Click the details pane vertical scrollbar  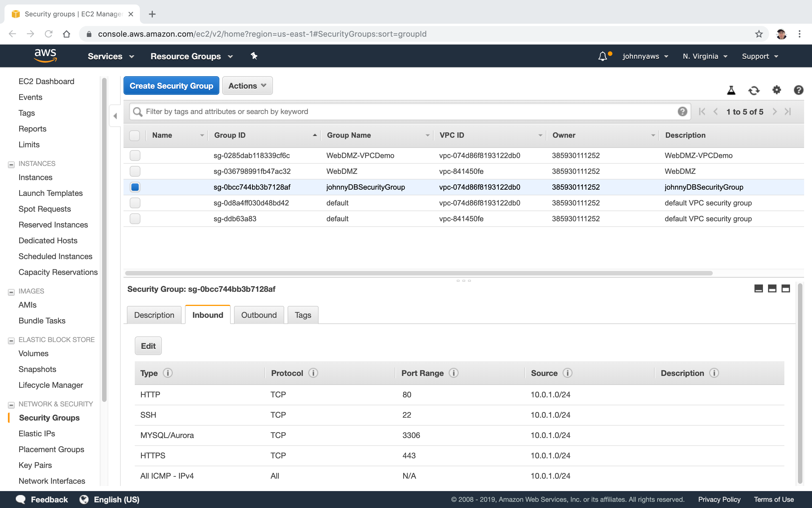[x=800, y=383]
